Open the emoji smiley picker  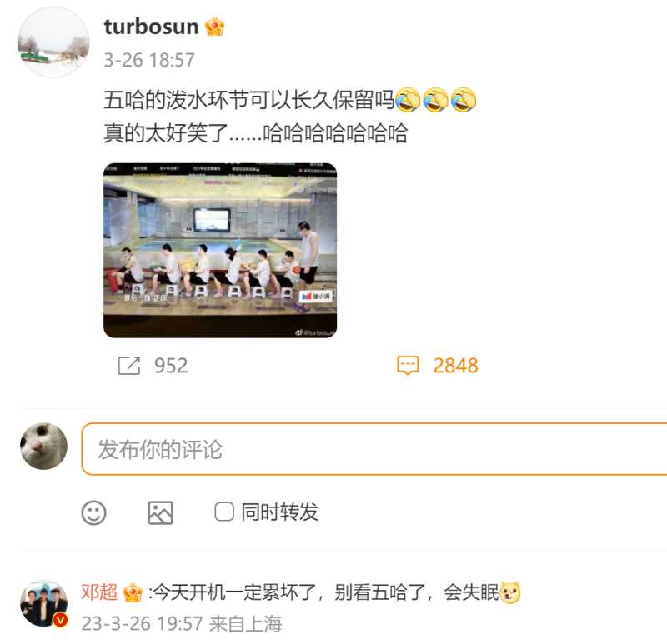[x=93, y=512]
